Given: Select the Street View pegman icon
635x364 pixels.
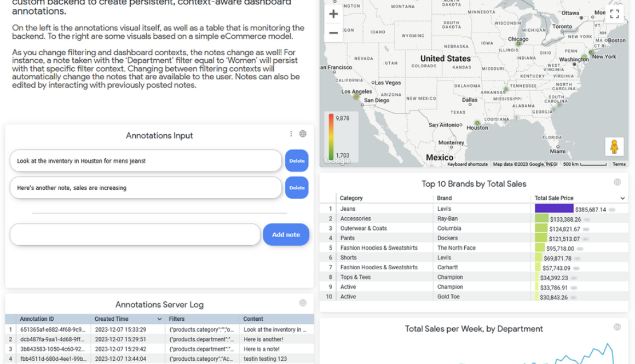Looking at the screenshot, I should (614, 147).
